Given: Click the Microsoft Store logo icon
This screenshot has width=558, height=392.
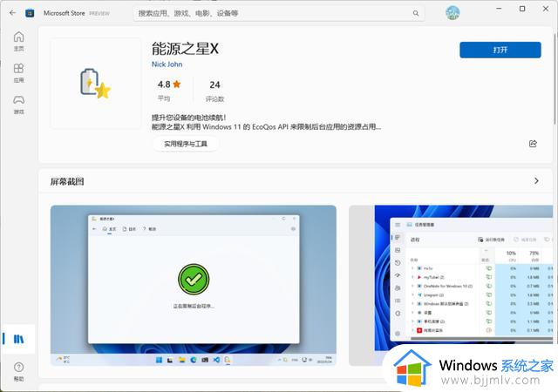Looking at the screenshot, I should tap(30, 13).
